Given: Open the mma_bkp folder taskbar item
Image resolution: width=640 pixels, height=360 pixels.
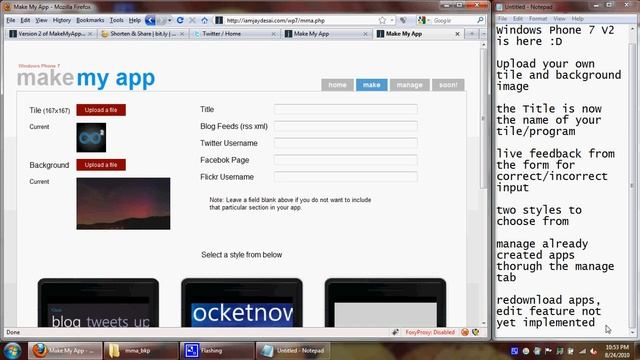Looking at the screenshot, I should (140, 351).
